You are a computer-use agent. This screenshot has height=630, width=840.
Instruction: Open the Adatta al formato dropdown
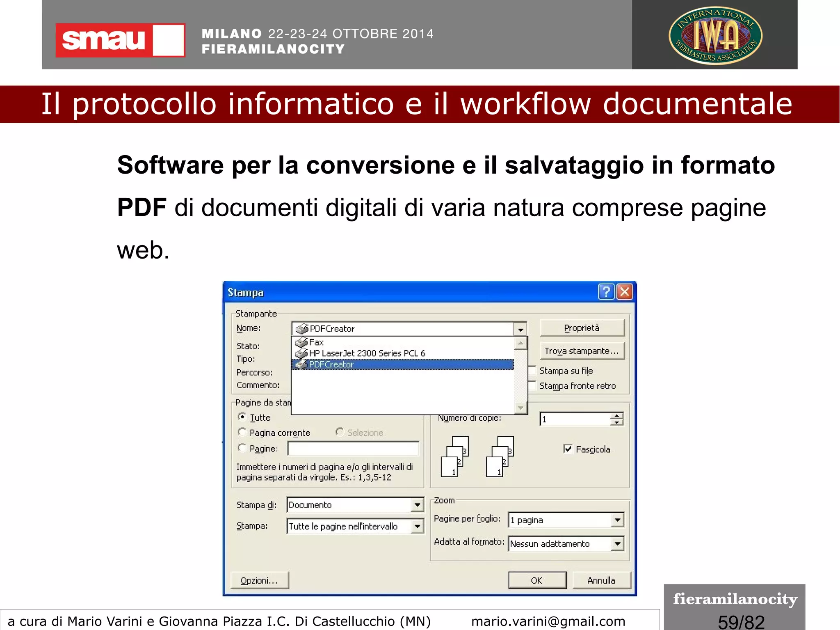click(x=617, y=544)
